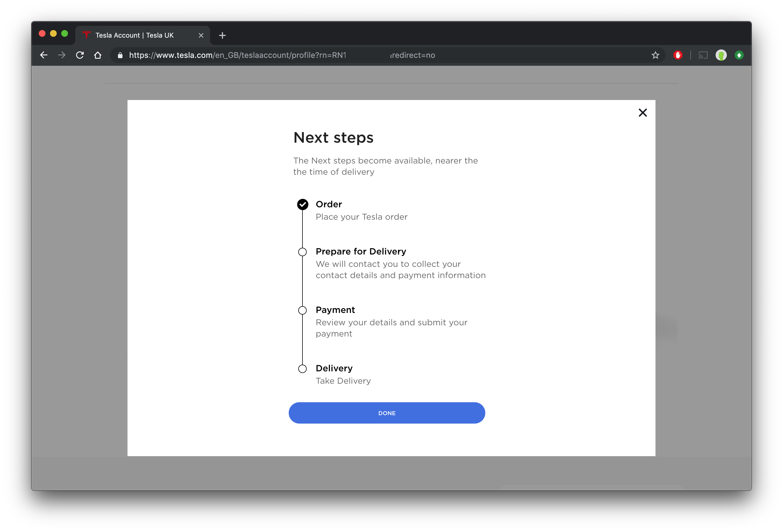Viewport: 783px width, 532px height.
Task: Close the Tesla Account tab
Action: 201,35
